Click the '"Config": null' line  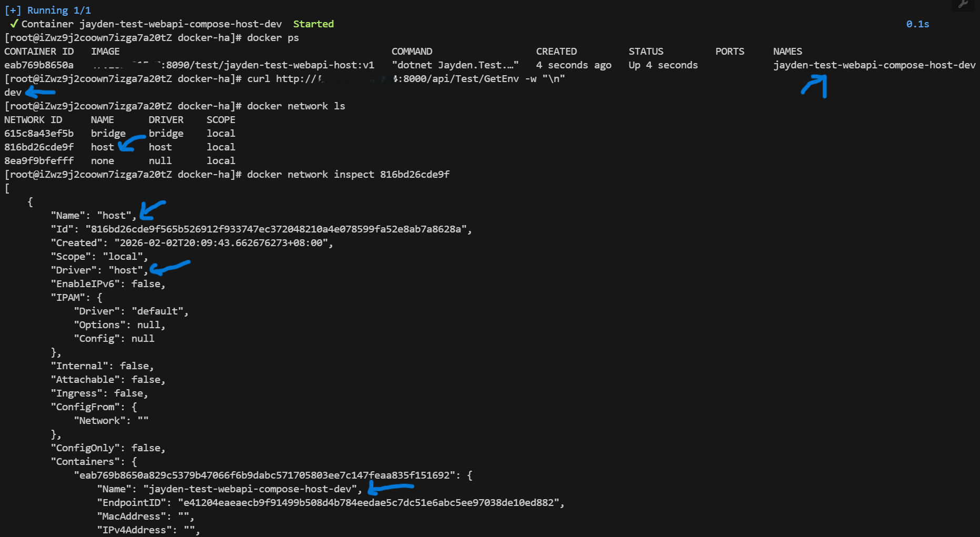click(114, 339)
